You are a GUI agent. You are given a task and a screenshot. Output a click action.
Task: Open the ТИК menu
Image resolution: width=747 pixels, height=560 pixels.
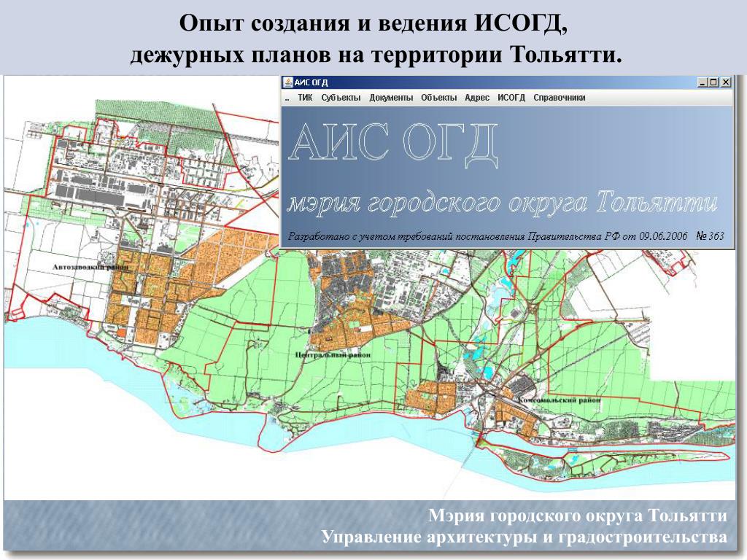(x=305, y=98)
